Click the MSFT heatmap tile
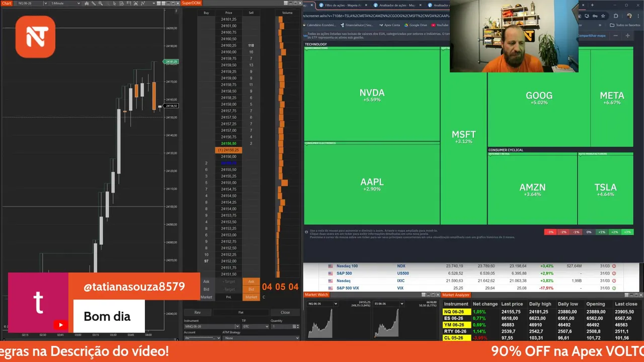The height and width of the screenshot is (362, 644). pyautogui.click(x=463, y=136)
